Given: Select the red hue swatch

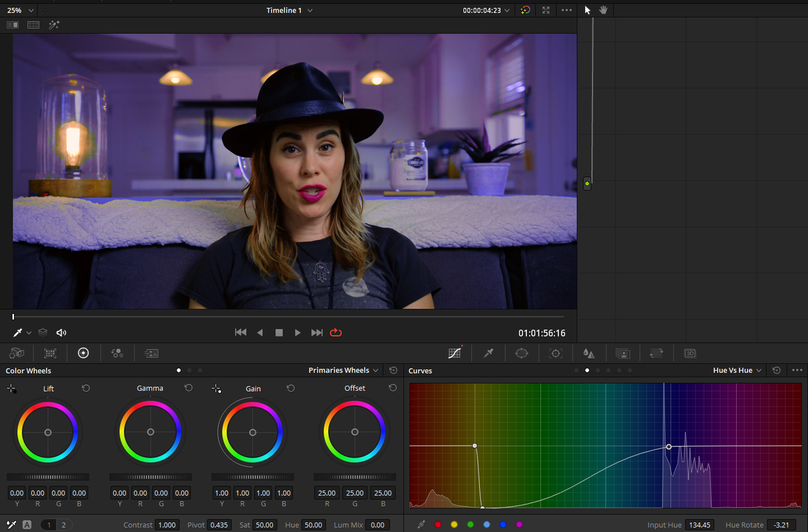Looking at the screenshot, I should click(438, 525).
